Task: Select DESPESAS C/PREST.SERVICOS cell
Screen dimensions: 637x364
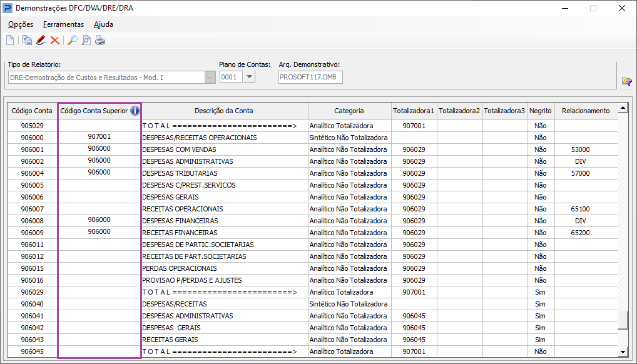Action: point(225,185)
